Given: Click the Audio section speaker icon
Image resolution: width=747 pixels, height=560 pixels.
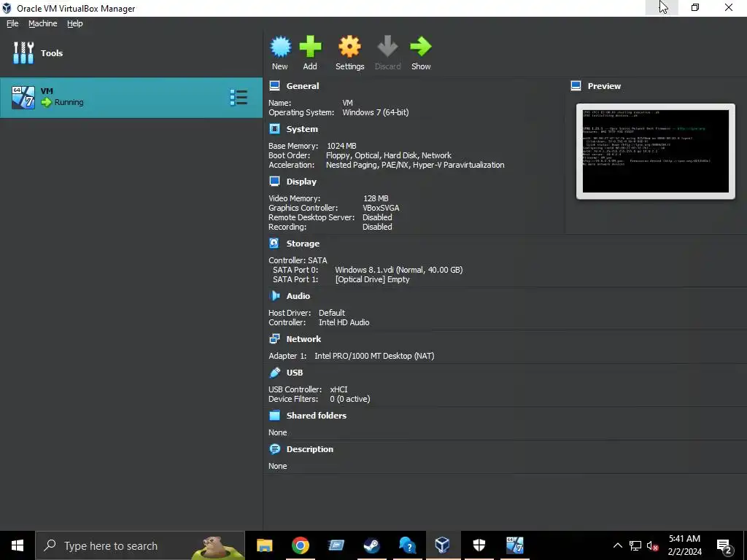Looking at the screenshot, I should pyautogui.click(x=274, y=296).
